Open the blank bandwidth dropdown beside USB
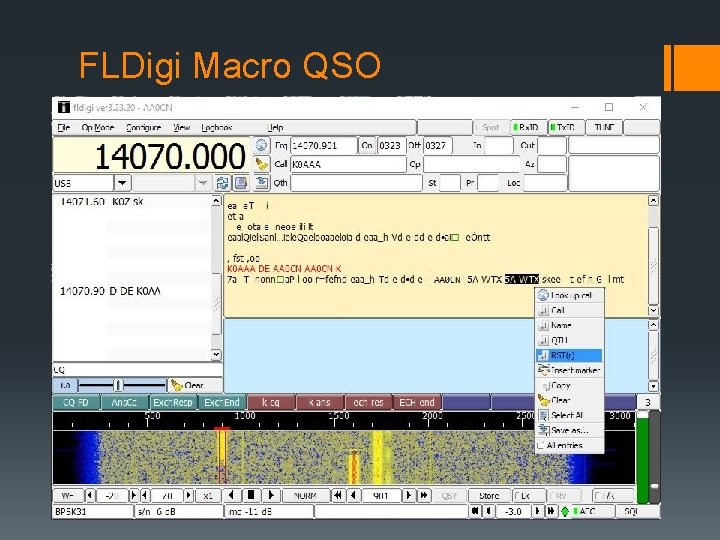The width and height of the screenshot is (720, 540). coord(202,183)
